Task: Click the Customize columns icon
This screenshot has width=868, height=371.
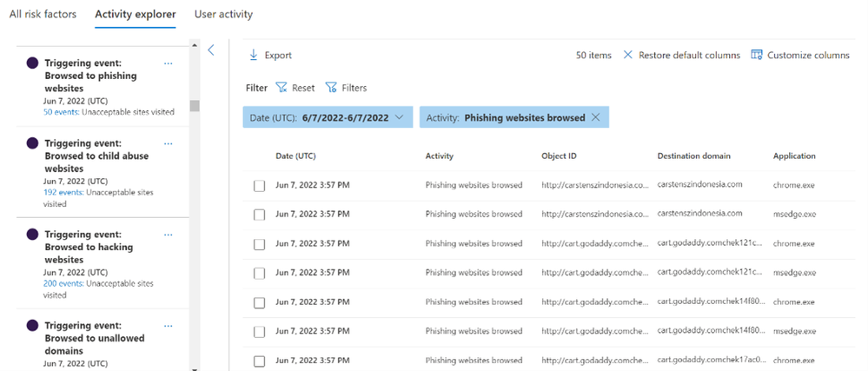Action: tap(756, 55)
